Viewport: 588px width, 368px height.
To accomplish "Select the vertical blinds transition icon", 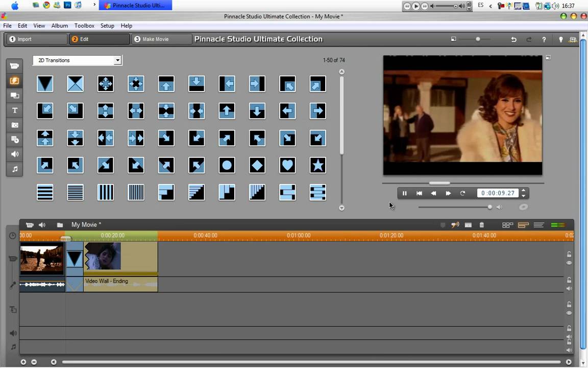I will [x=105, y=192].
